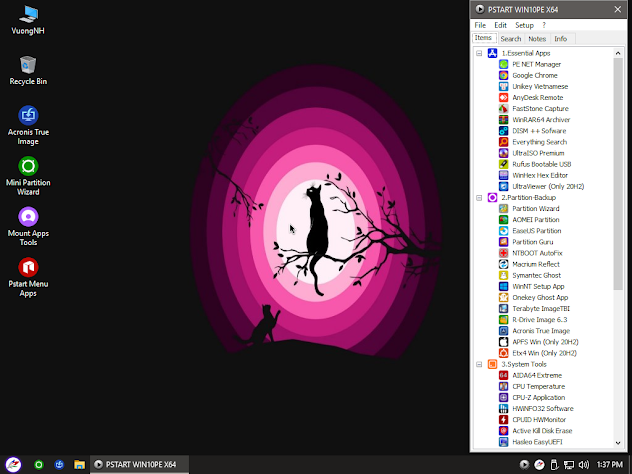The height and width of the screenshot is (474, 632).
Task: Switch to the Notes tab
Action: pyautogui.click(x=537, y=39)
